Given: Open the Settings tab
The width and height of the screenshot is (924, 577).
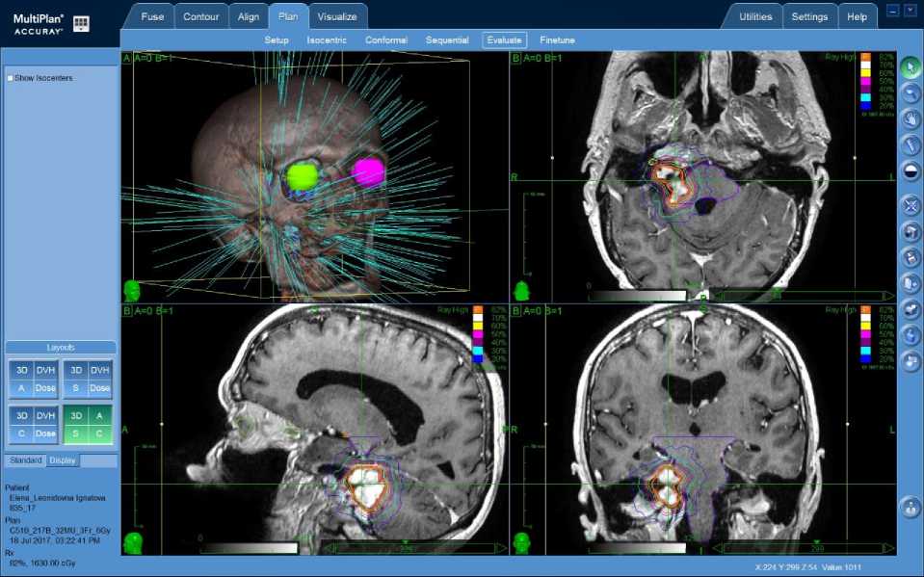Looking at the screenshot, I should click(809, 16).
